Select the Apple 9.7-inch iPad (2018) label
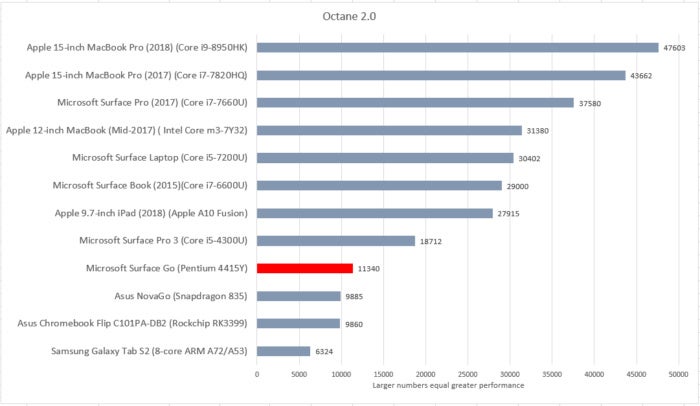This screenshot has width=700, height=406. [x=151, y=213]
